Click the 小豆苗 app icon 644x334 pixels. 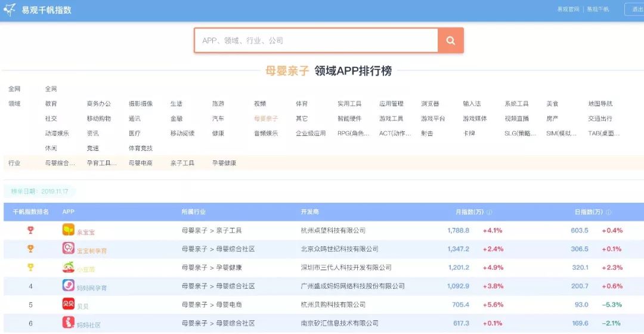(x=68, y=267)
